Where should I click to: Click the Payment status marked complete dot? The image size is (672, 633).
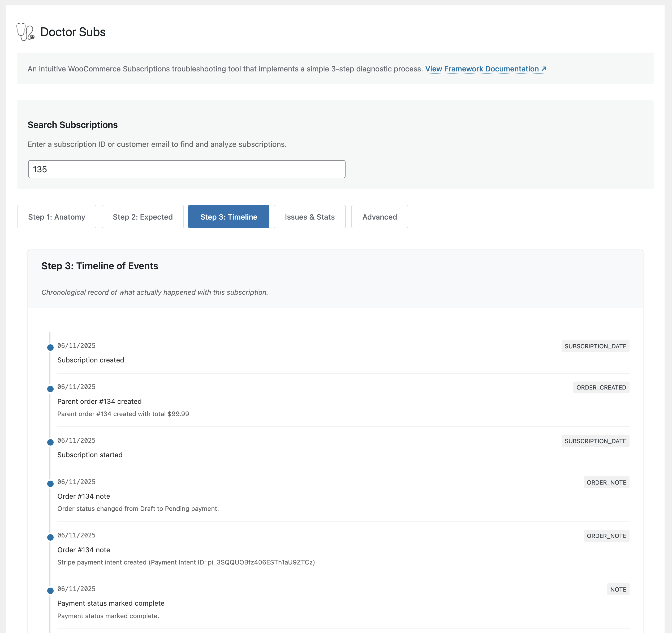[x=50, y=591]
